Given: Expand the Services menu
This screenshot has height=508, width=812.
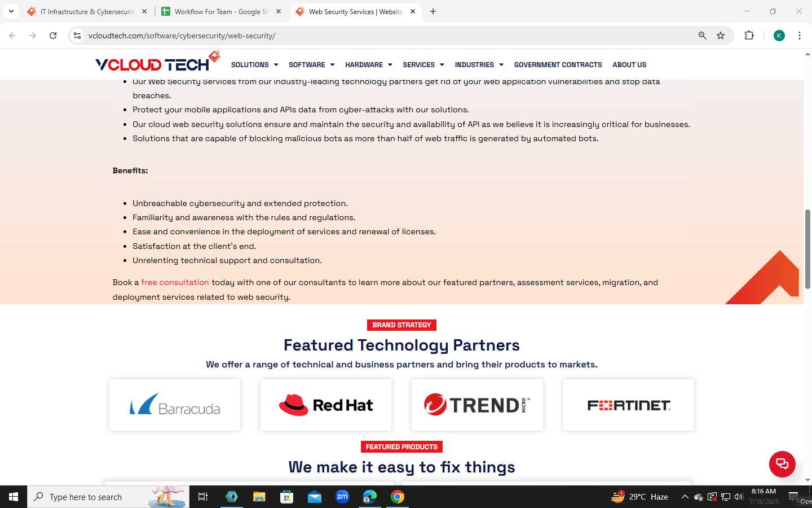Looking at the screenshot, I should pyautogui.click(x=423, y=65).
